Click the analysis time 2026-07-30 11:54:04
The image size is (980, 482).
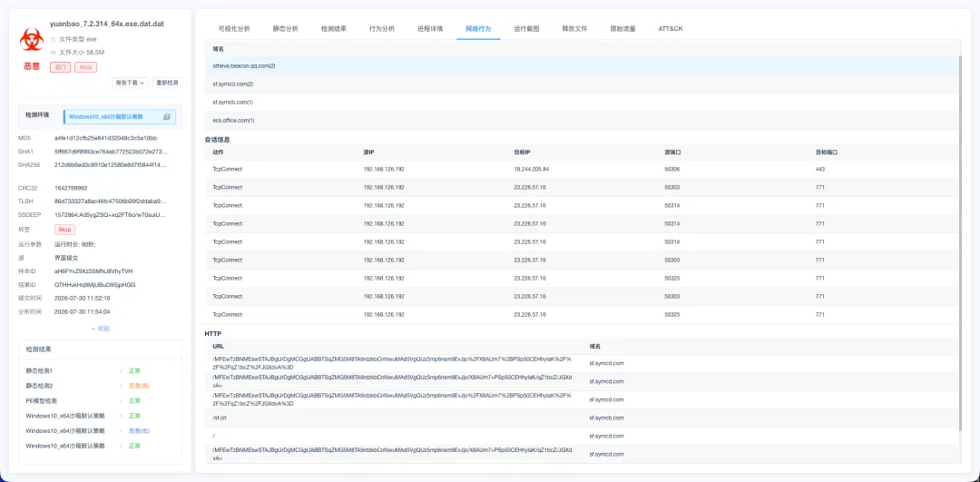82,311
